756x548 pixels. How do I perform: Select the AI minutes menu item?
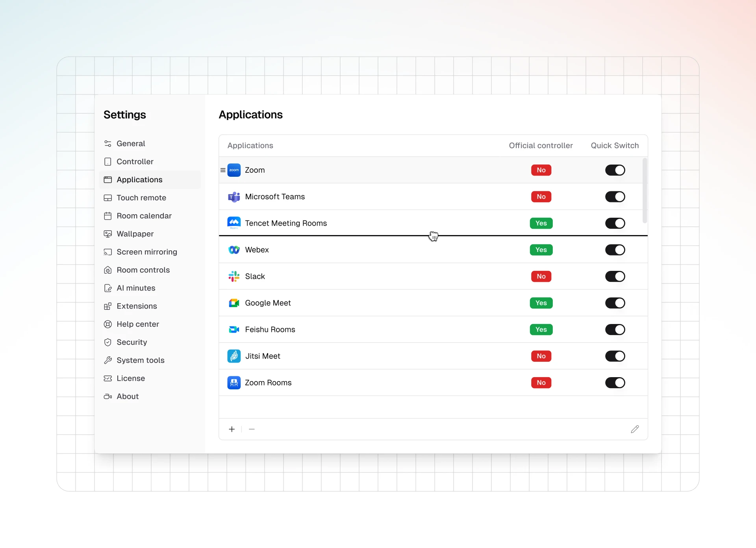[135, 288]
